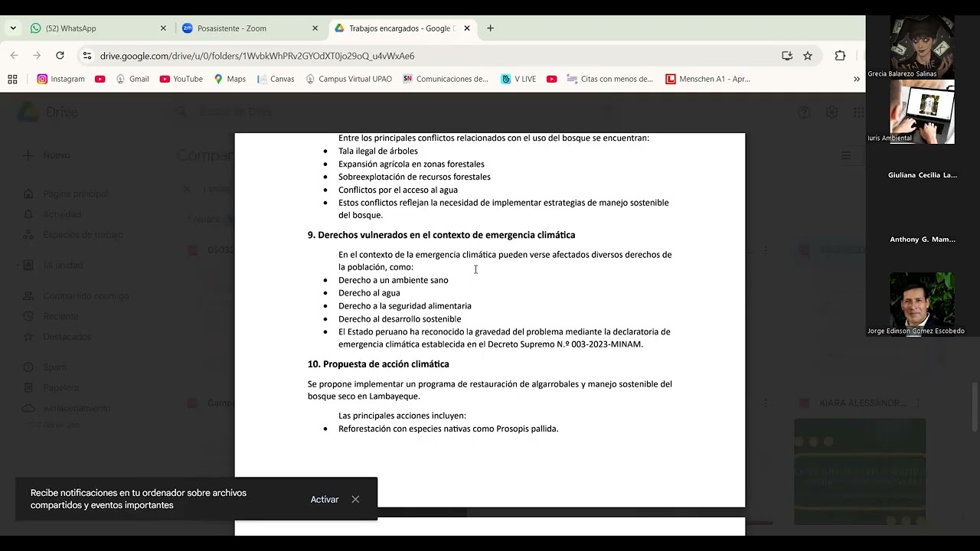Open the Chrome extensions menu

(840, 56)
